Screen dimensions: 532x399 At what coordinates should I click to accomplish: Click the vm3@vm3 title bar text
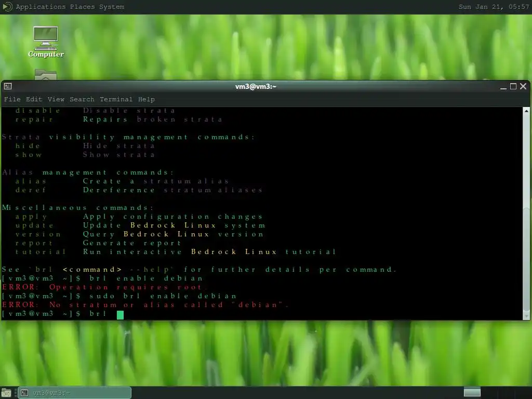point(256,87)
